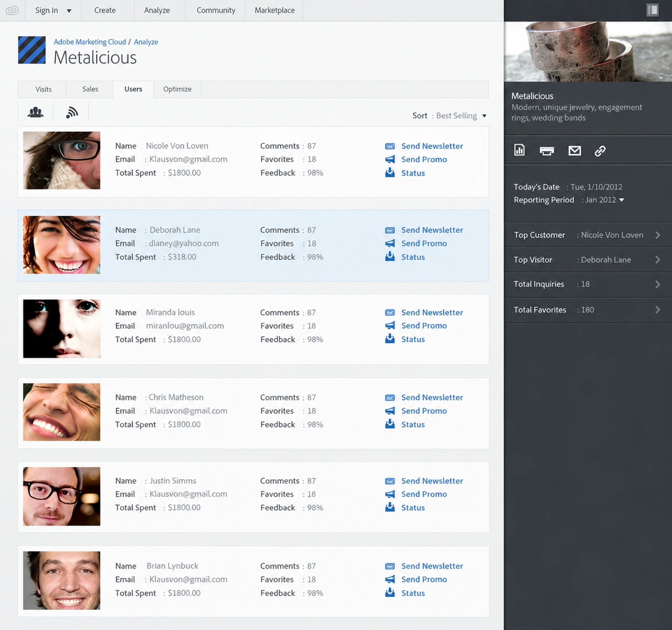Open the Community menu

point(216,10)
